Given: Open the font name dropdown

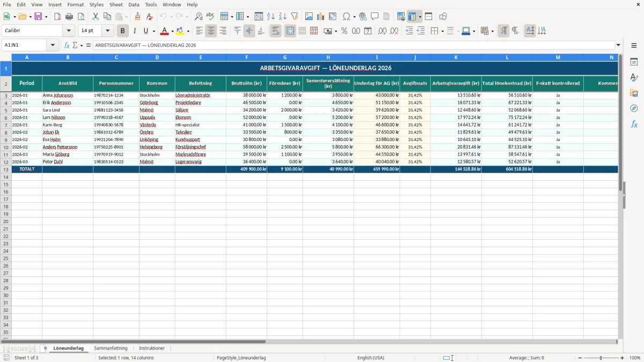Looking at the screenshot, I should [69, 31].
